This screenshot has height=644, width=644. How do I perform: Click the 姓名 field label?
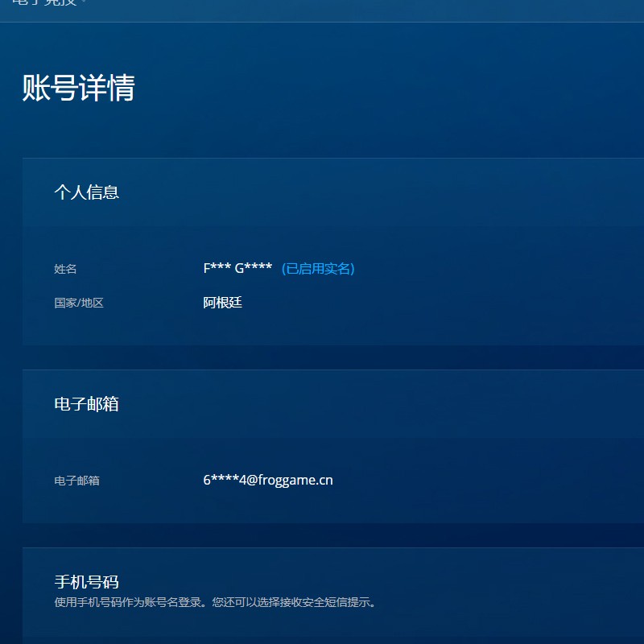click(65, 269)
